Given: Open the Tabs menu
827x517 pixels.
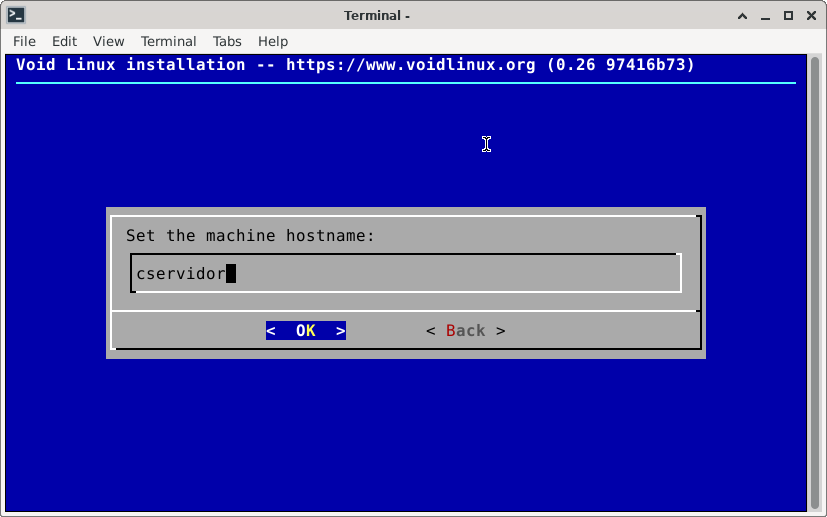Looking at the screenshot, I should (227, 41).
